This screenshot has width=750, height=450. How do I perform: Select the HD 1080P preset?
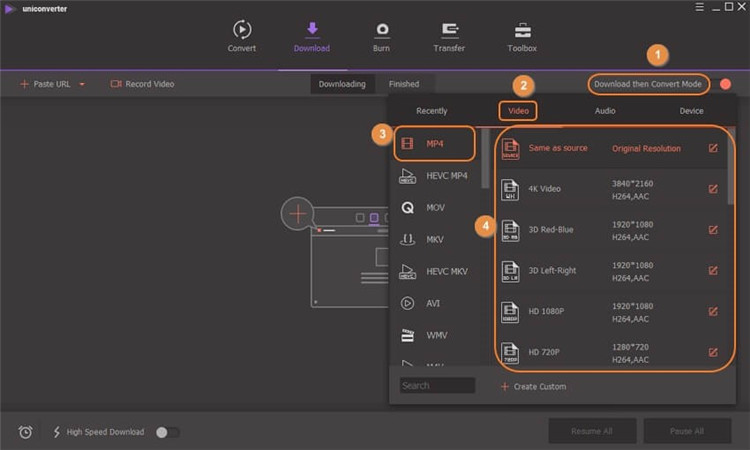tap(612, 311)
